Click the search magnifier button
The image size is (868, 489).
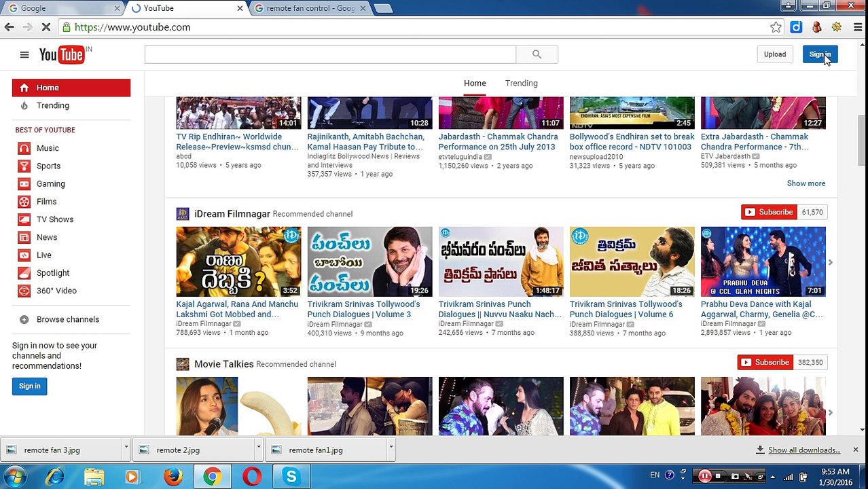[537, 54]
